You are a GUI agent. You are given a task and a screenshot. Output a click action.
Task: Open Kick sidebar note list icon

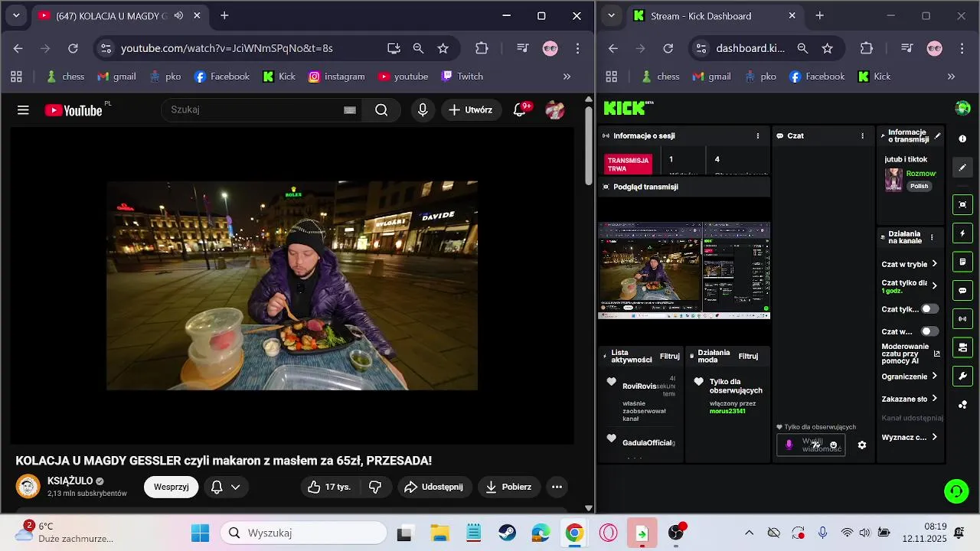coord(962,262)
